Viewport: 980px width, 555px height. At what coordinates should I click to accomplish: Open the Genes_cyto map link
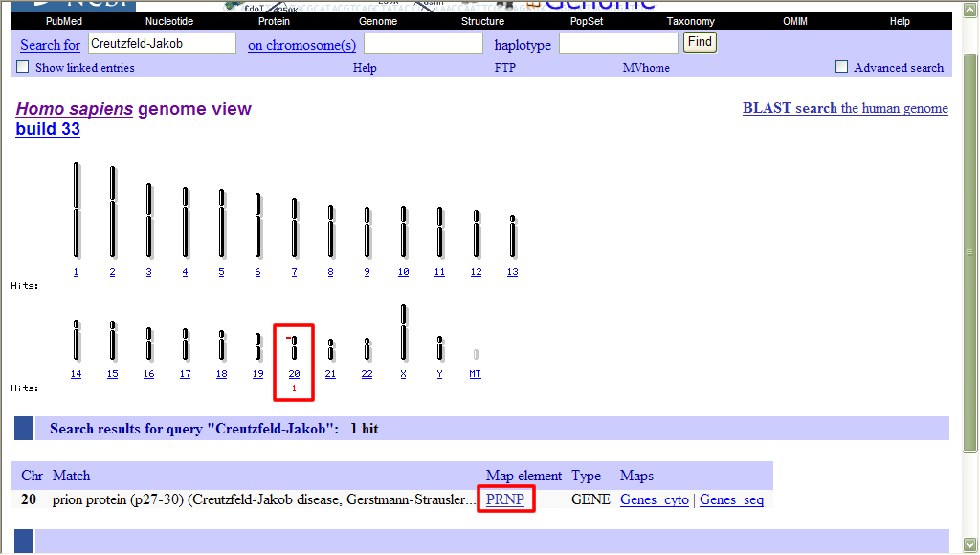(x=655, y=499)
